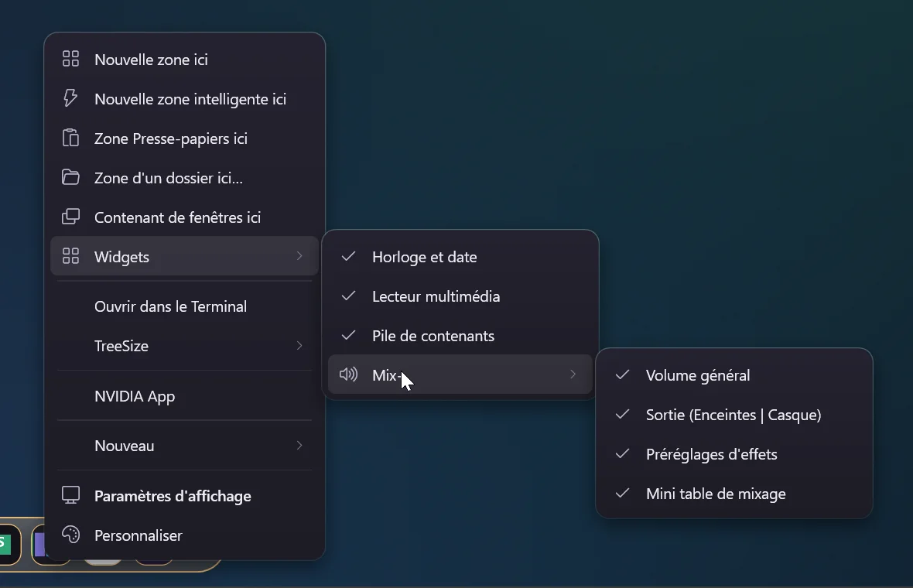Open Paramètres d'affichage
The image size is (913, 588).
click(x=184, y=496)
